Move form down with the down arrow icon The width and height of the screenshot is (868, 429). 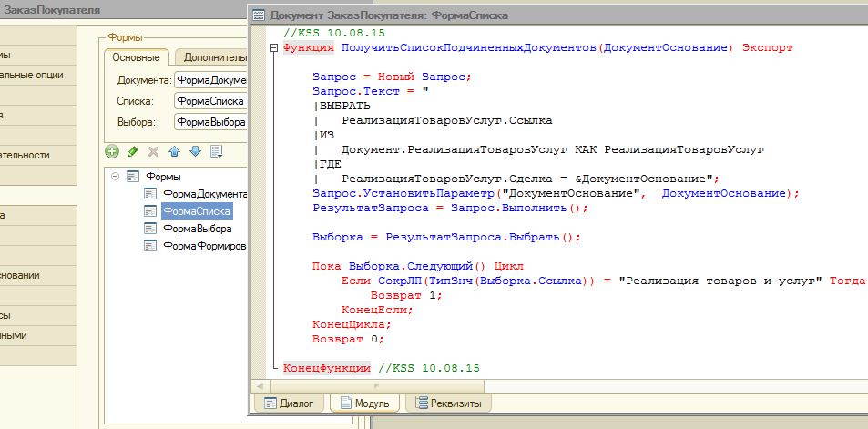(194, 151)
